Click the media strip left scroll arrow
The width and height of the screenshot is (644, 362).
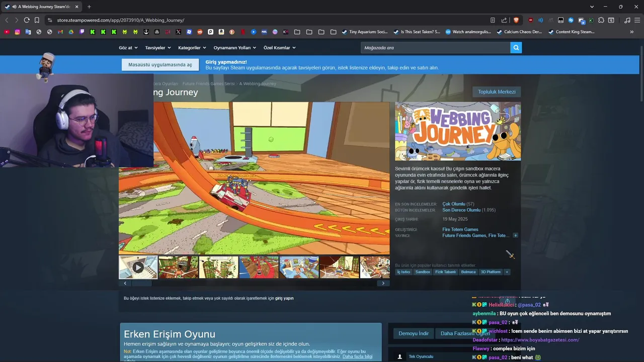point(125,283)
